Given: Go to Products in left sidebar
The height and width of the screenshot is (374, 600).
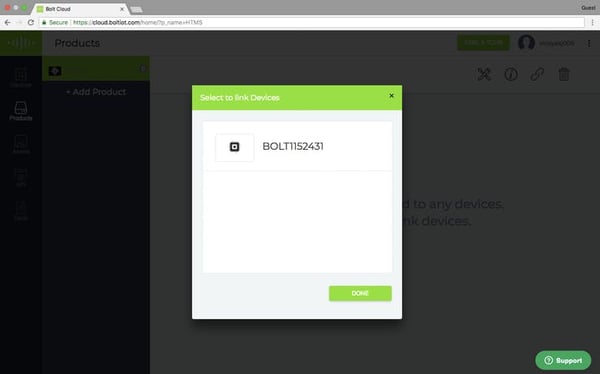Looking at the screenshot, I should pyautogui.click(x=21, y=111).
